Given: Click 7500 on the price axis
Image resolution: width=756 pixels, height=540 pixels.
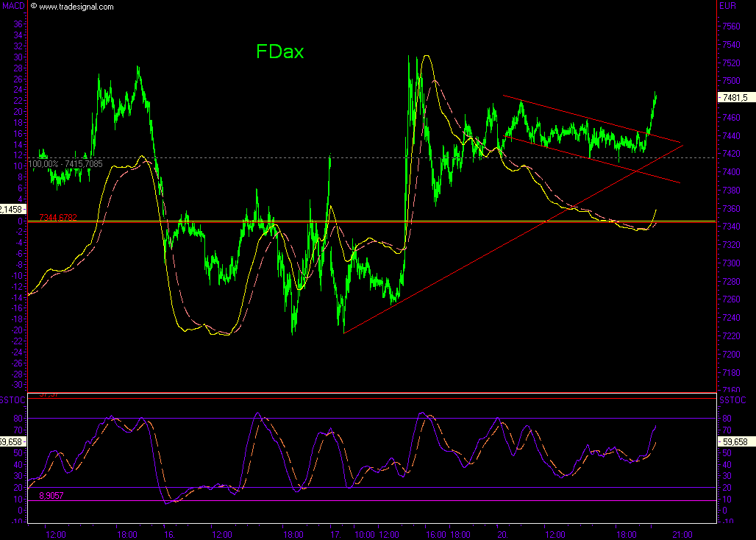Looking at the screenshot, I should point(731,81).
